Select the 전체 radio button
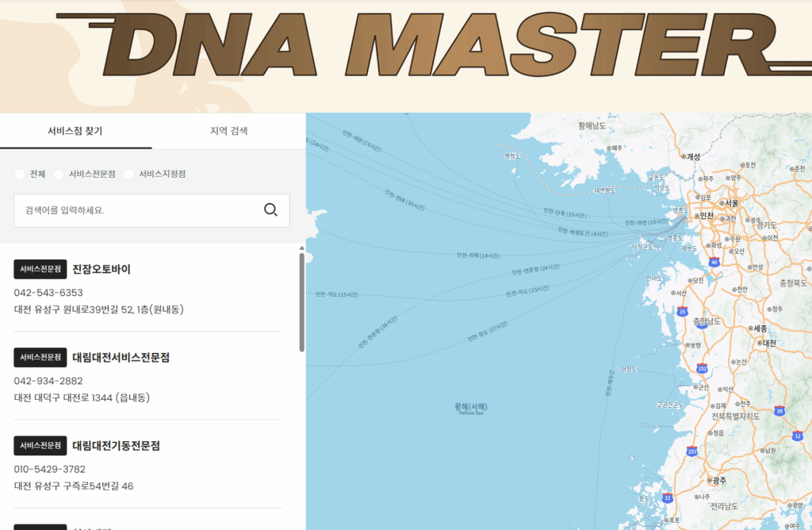The height and width of the screenshot is (530, 812). (x=20, y=175)
